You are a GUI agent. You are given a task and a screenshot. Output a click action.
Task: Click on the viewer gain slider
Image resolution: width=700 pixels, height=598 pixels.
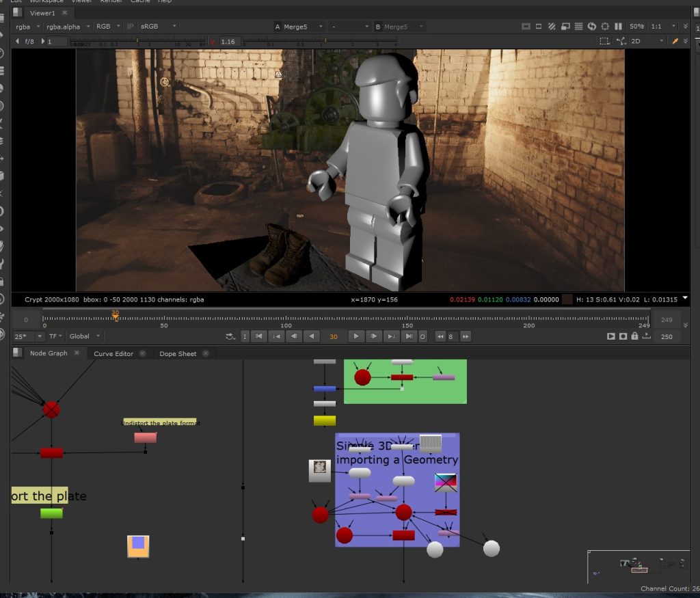pyautogui.click(x=137, y=42)
